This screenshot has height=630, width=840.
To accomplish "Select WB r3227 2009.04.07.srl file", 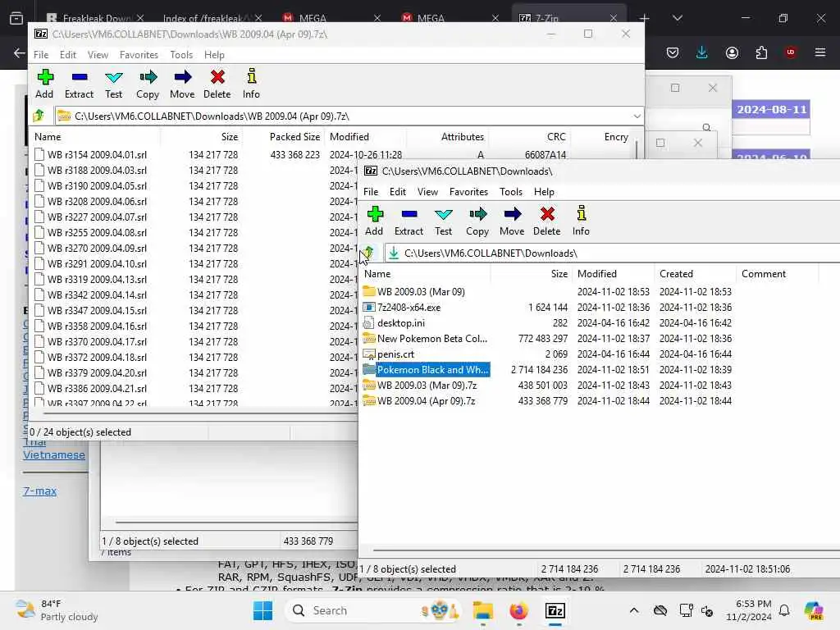I will [97, 217].
